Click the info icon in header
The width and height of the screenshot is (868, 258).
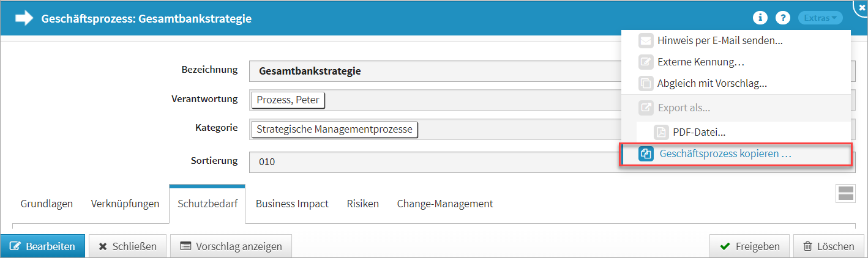click(x=760, y=18)
